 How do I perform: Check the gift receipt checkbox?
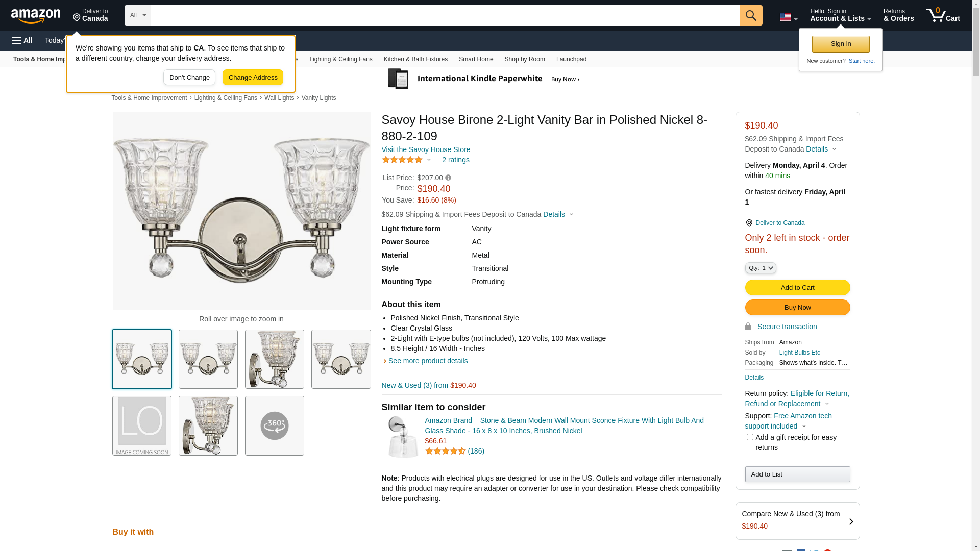click(750, 437)
